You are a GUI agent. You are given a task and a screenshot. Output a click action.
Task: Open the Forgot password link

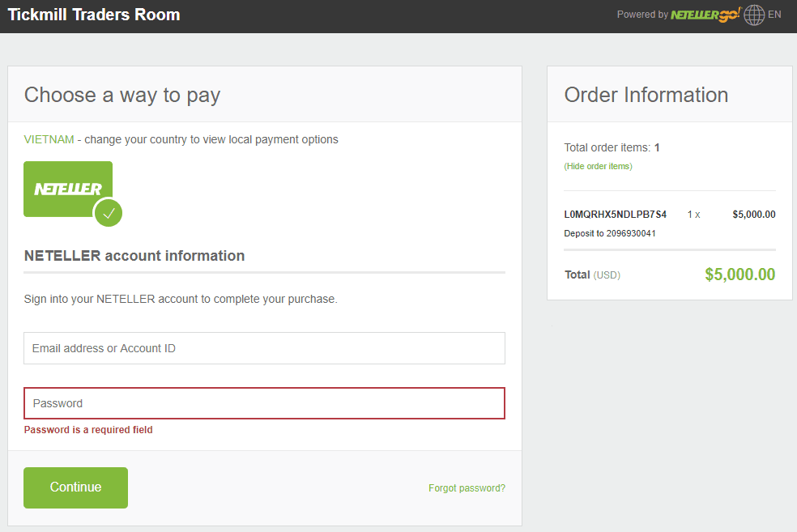467,488
